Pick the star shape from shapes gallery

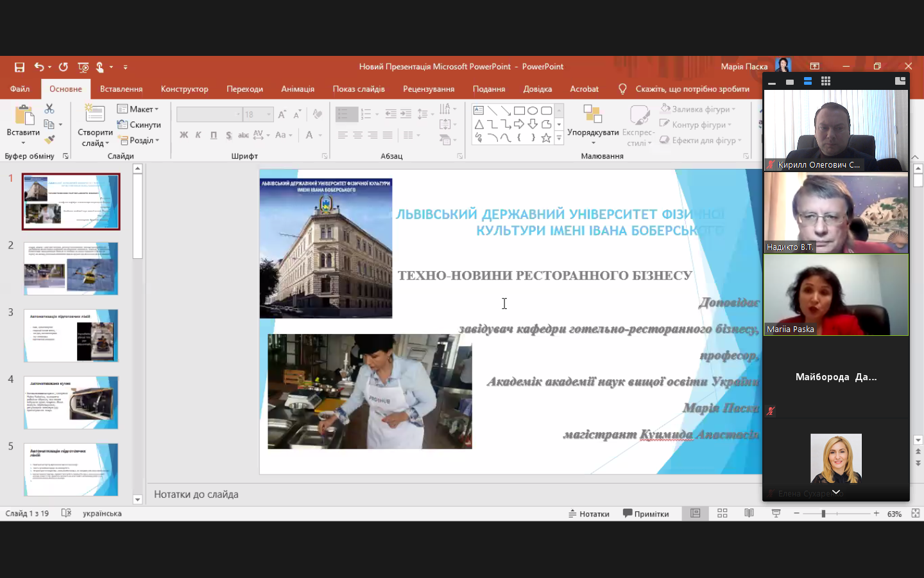546,138
